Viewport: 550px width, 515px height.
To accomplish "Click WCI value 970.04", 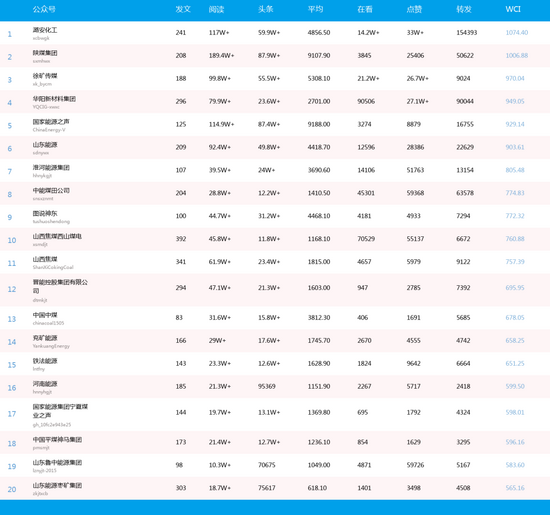I will point(515,78).
